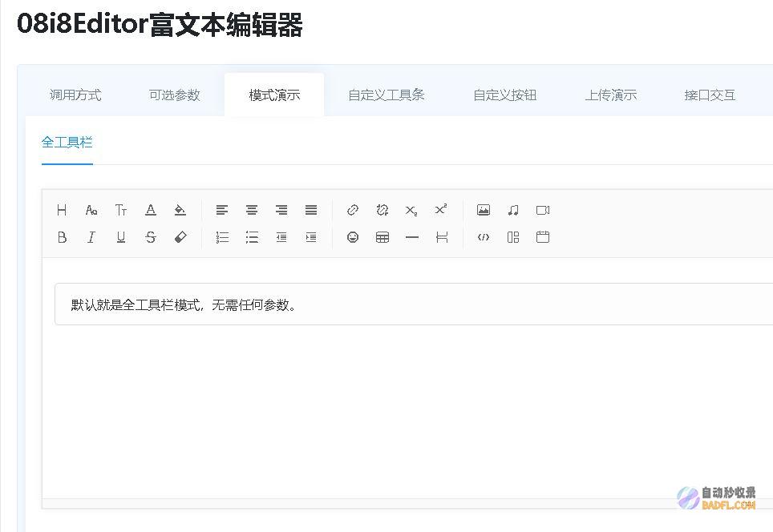Insert an image with the picture icon
The height and width of the screenshot is (532, 773).
[483, 211]
